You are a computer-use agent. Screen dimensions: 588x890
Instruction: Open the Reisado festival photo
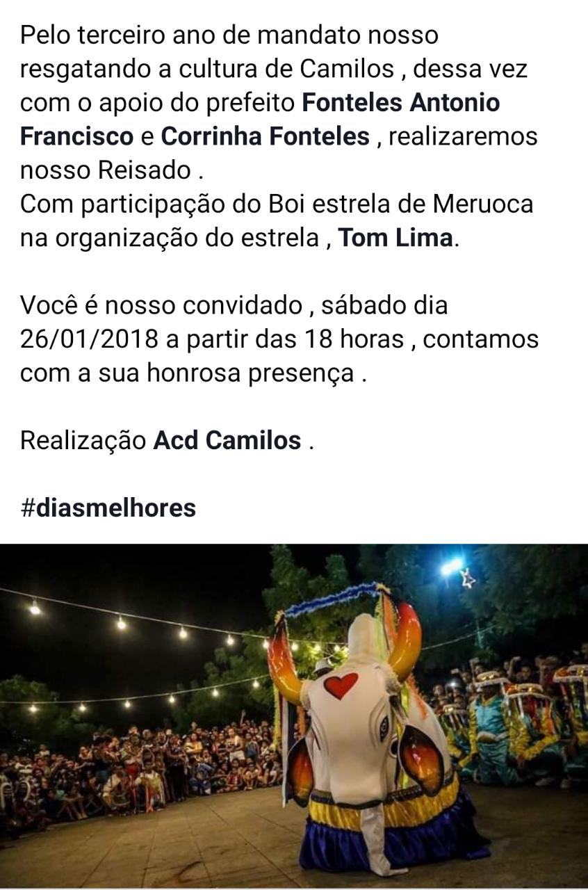click(294, 716)
